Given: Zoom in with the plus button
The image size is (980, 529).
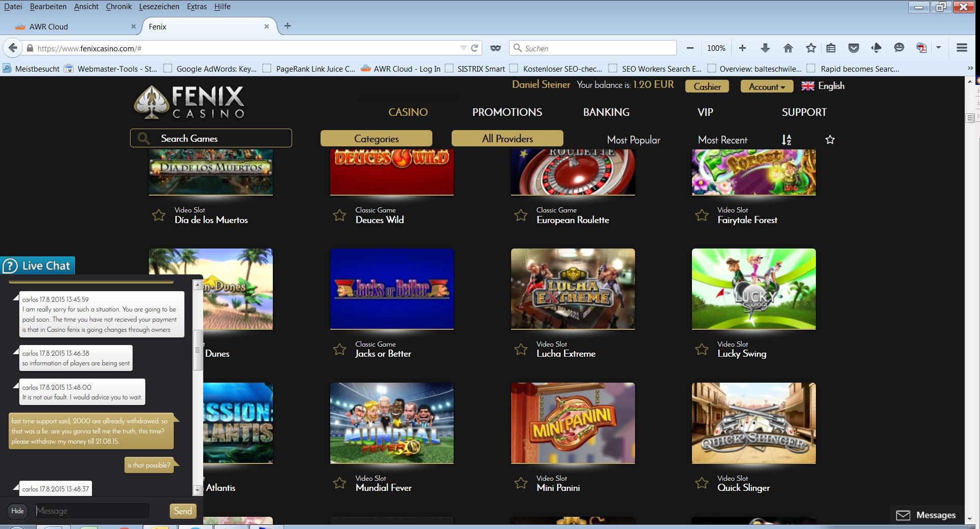Looking at the screenshot, I should (x=742, y=48).
